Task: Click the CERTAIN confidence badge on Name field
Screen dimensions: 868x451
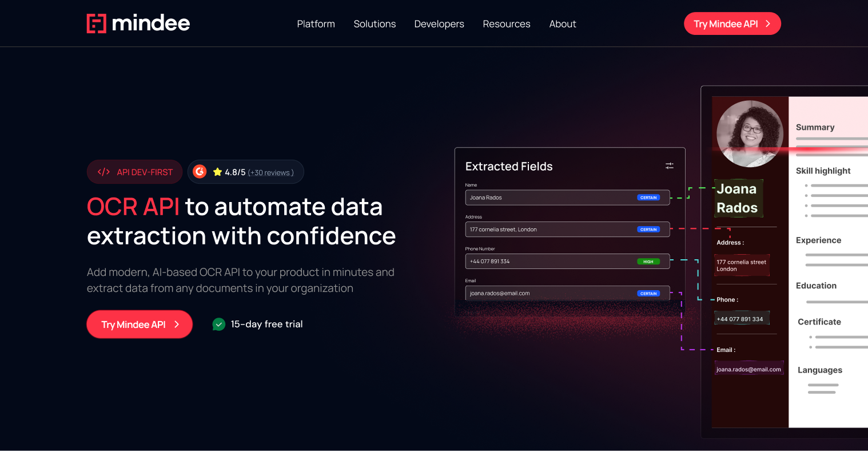Action: coord(648,197)
